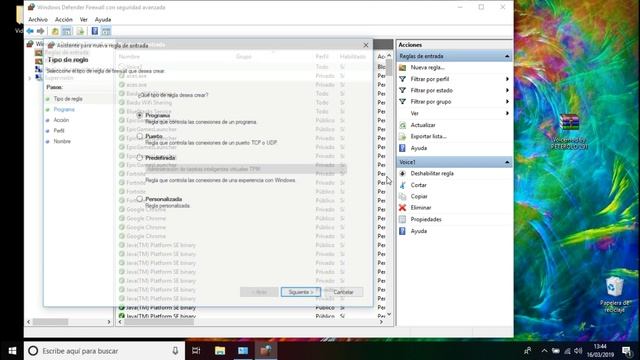640x360 pixels.
Task: Open the Archivo menu
Action: (x=38, y=19)
